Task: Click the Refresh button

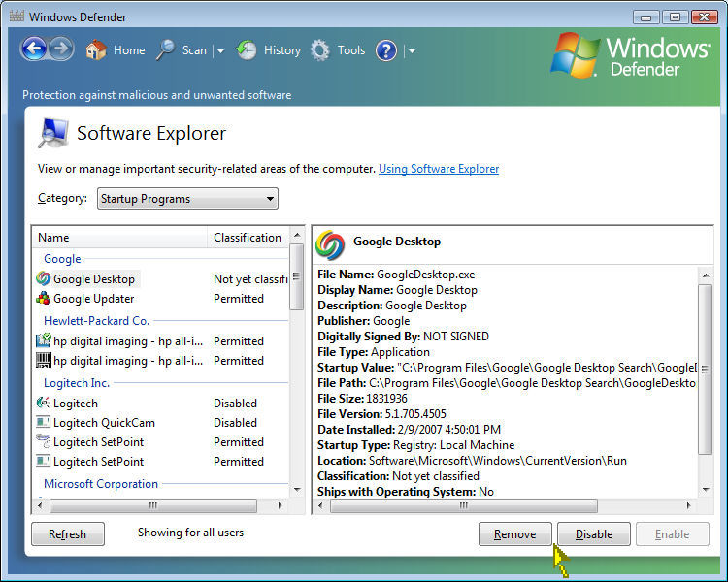Action: [68, 534]
